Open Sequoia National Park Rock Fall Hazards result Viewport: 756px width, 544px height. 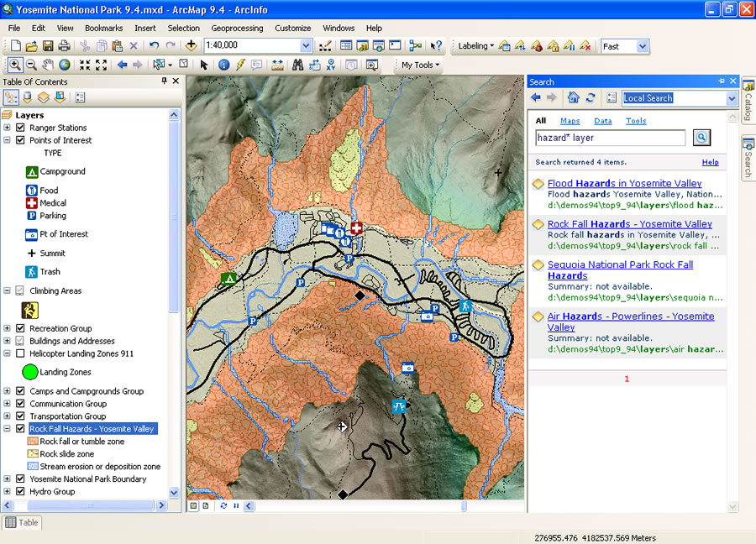point(621,269)
